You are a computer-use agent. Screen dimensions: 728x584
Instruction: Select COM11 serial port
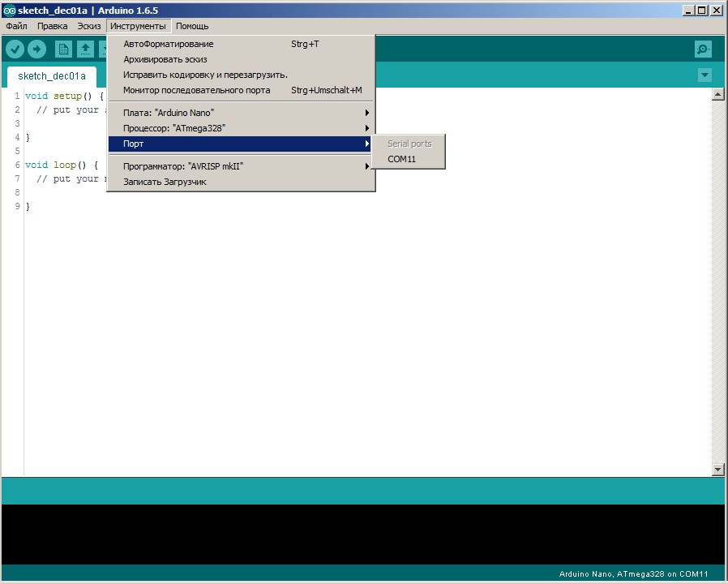408,159
